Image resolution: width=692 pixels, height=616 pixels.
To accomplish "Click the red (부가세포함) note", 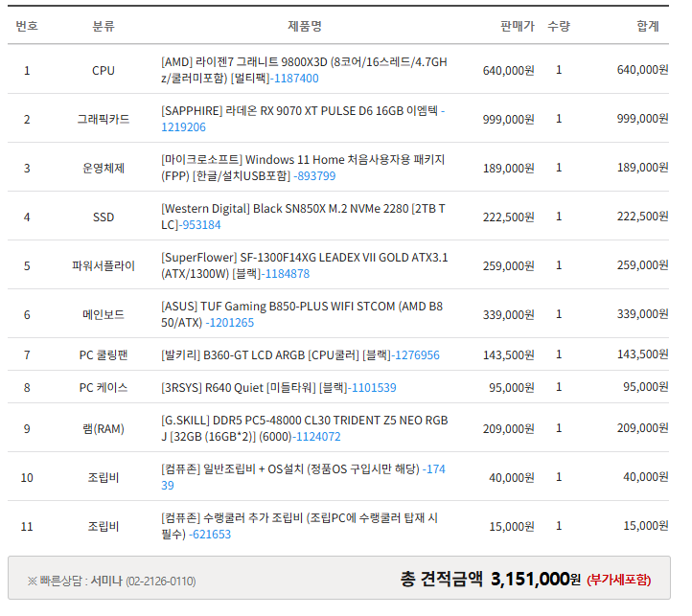I will [619, 580].
